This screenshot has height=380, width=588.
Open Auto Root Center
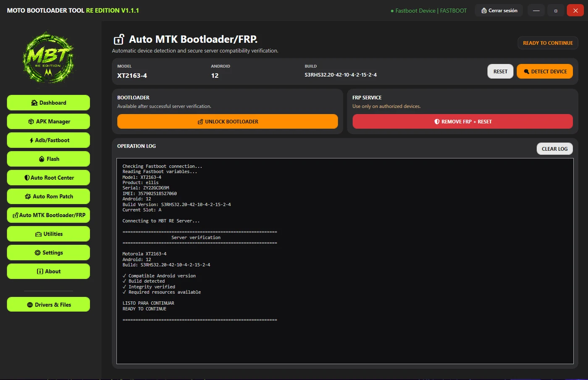pos(48,178)
